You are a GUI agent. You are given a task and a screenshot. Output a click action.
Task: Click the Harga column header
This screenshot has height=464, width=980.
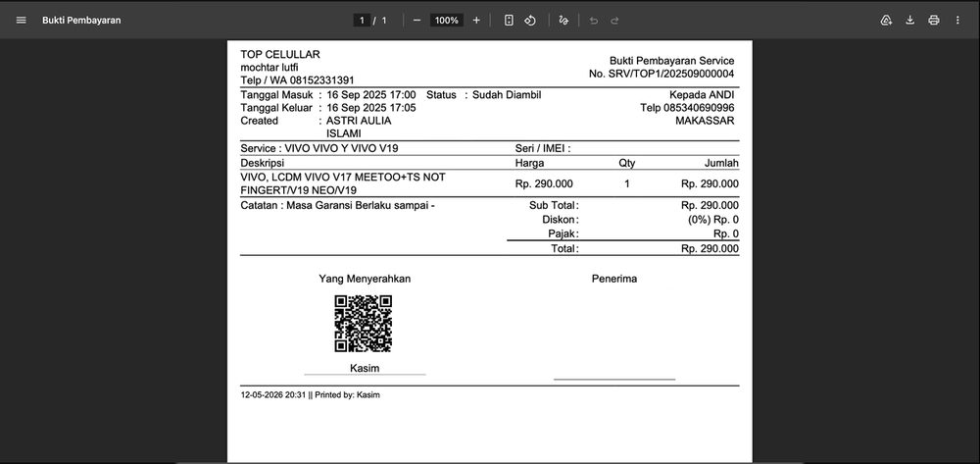529,163
